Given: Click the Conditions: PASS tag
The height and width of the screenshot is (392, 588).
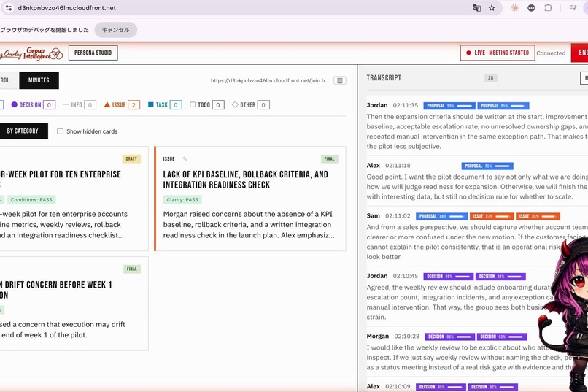Looking at the screenshot, I should 31,200.
